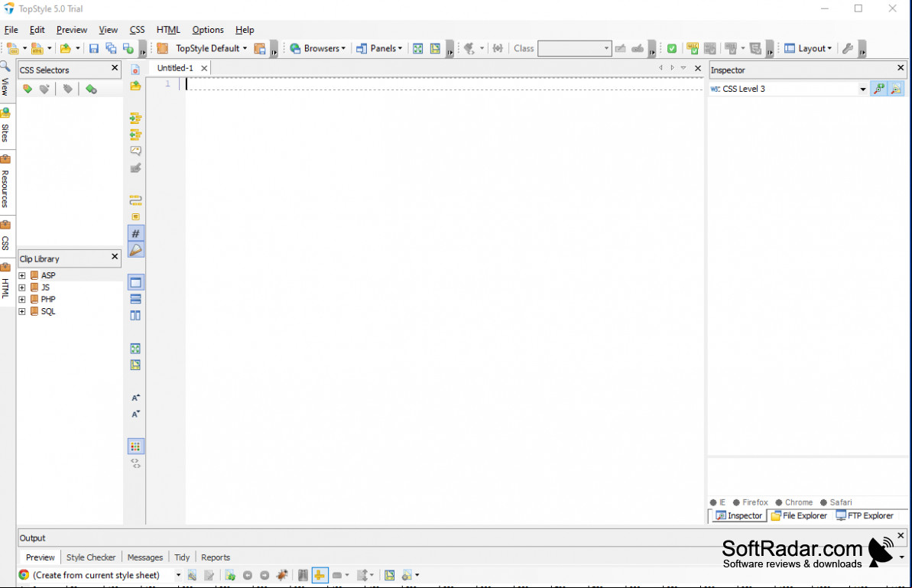Click the bug debug icon in the Preview toolbar
Screen dimensions: 912x588
point(282,575)
